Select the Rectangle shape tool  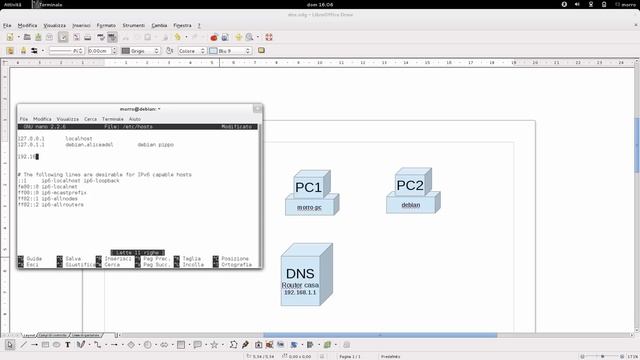click(45, 345)
